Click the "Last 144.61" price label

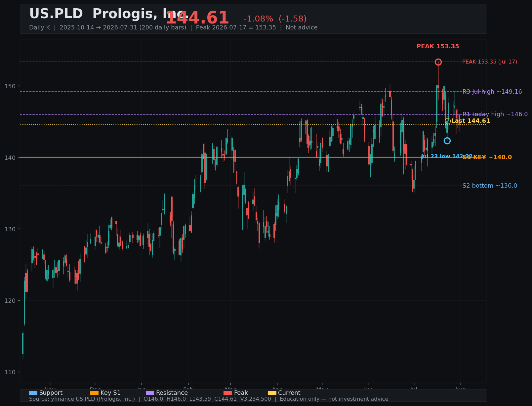(471, 121)
